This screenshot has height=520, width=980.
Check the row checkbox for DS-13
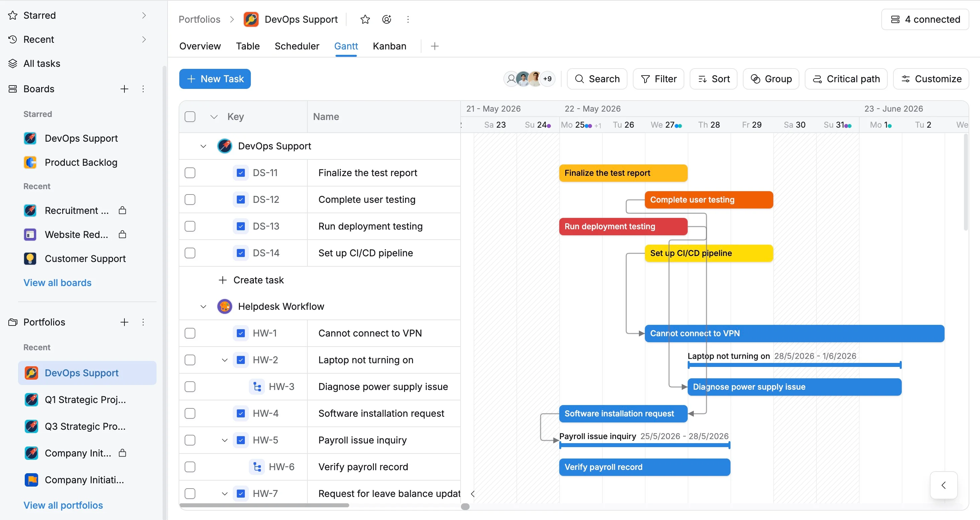[190, 226]
